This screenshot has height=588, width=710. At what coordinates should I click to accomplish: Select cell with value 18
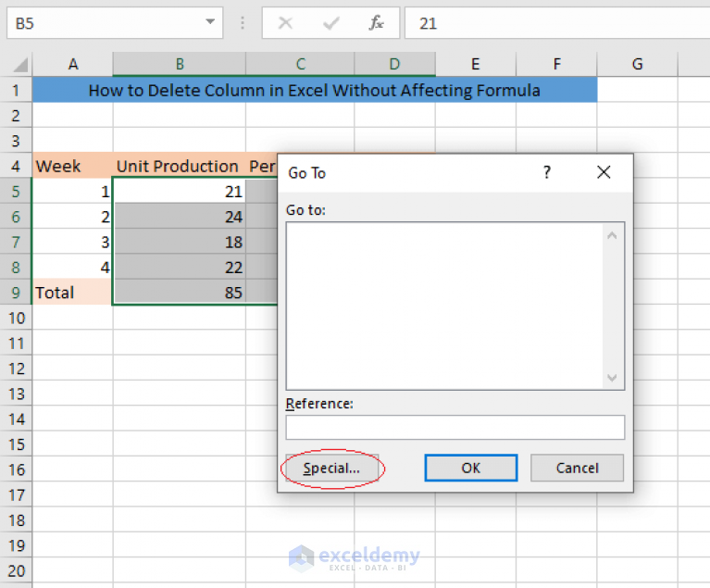[180, 242]
